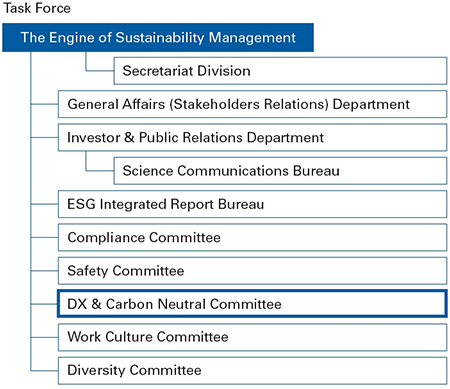Click the "Secretariat Division" box

click(x=280, y=71)
